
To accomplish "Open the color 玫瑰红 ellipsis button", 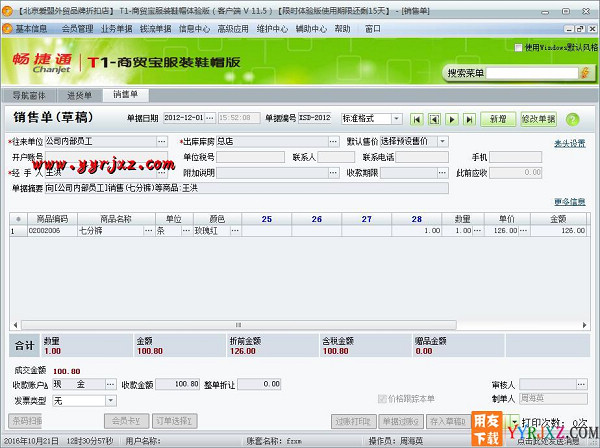I will click(x=235, y=231).
